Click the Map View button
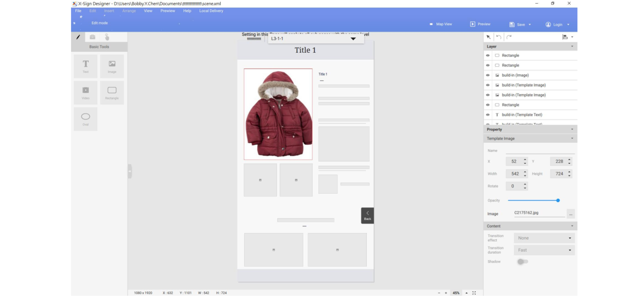The image size is (644, 296). point(441,24)
